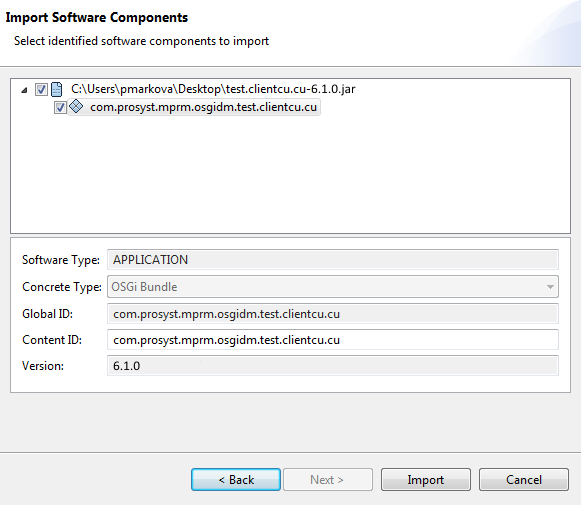Click the OSGi bundle diamond icon
This screenshot has height=505, width=581.
pos(76,106)
